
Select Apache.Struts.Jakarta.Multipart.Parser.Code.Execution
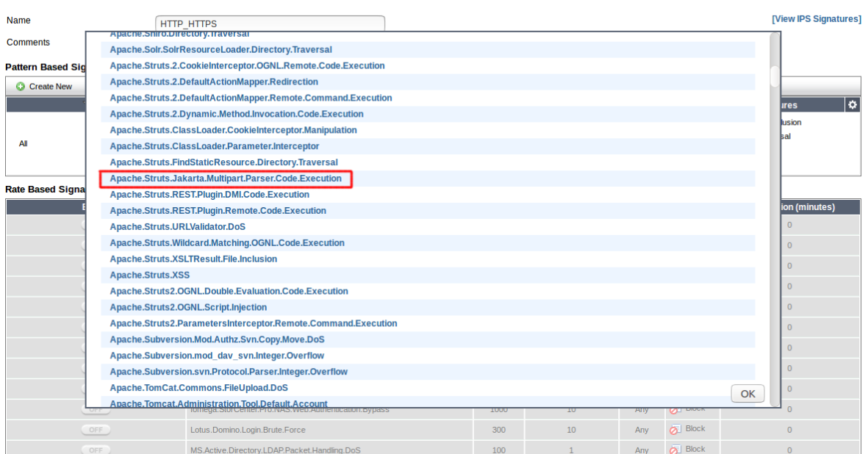coord(226,178)
